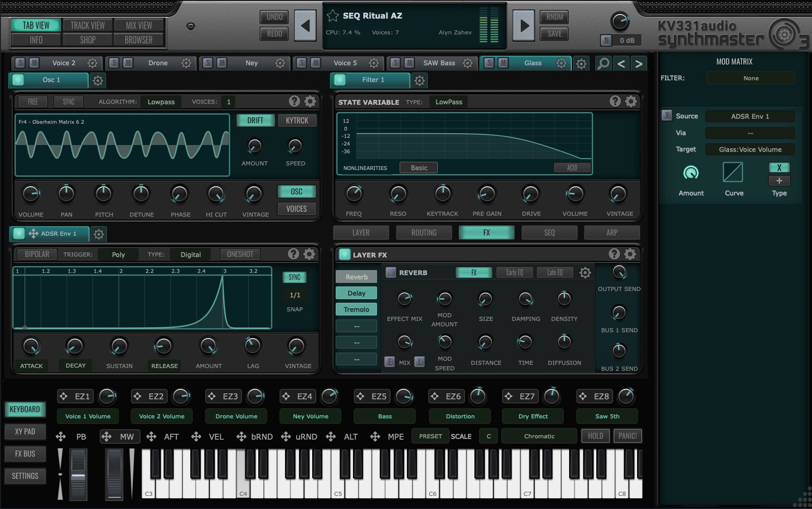
Task: Toggle the Layer FX enable switch
Action: pos(344,254)
